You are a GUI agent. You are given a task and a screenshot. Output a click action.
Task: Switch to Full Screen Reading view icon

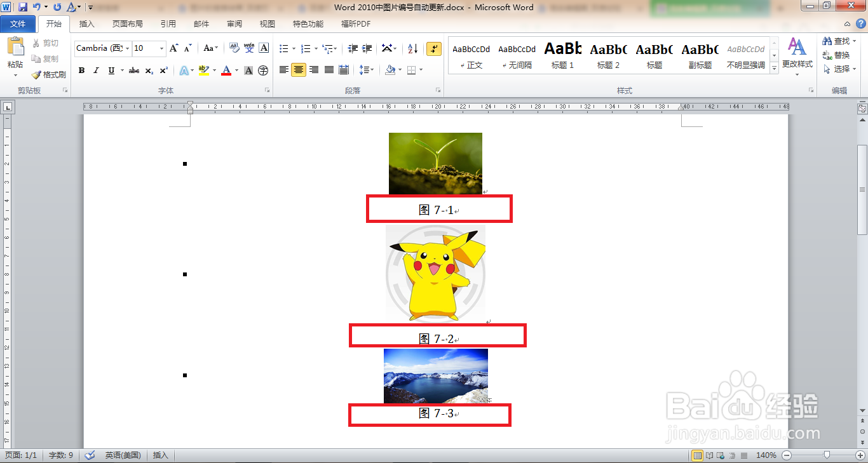[x=709, y=455]
